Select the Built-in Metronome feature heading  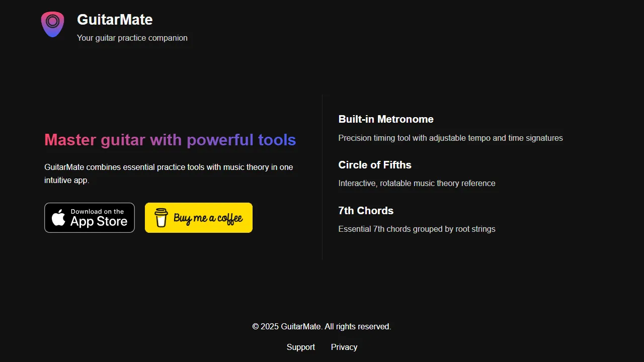click(x=385, y=119)
